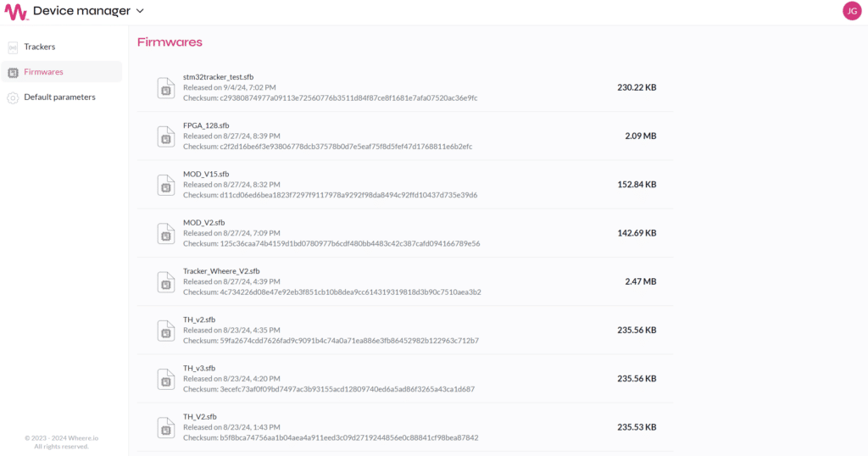
Task: Click Released on 8/27/24, 8:32 PM
Action: (231, 184)
